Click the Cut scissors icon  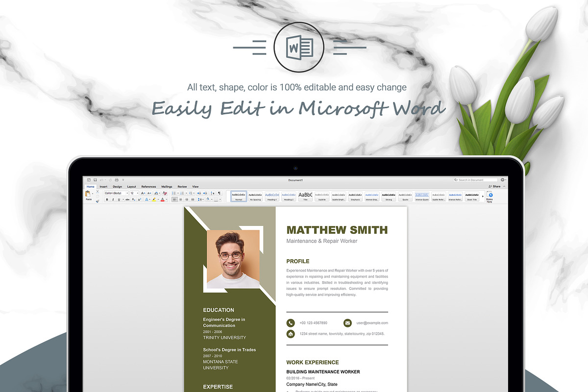[x=98, y=192]
